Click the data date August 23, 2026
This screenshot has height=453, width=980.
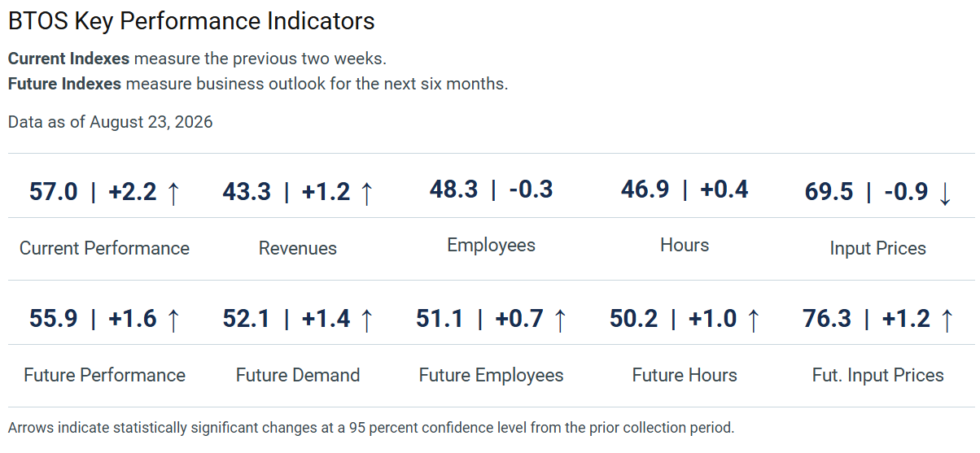[151, 123]
